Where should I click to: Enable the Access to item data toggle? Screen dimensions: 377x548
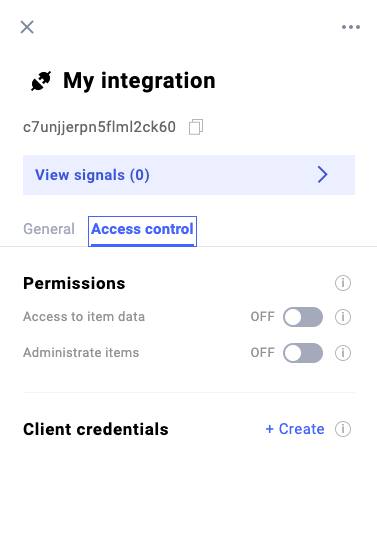(303, 317)
